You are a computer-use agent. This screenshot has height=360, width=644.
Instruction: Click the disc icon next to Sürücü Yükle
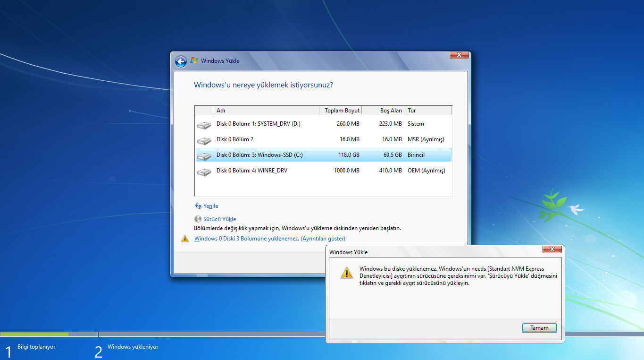pyautogui.click(x=198, y=219)
